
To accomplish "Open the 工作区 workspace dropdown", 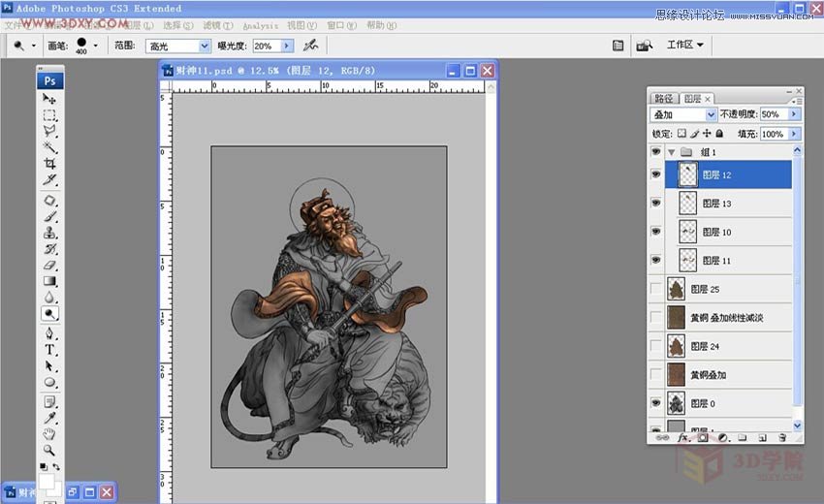I will click(684, 46).
